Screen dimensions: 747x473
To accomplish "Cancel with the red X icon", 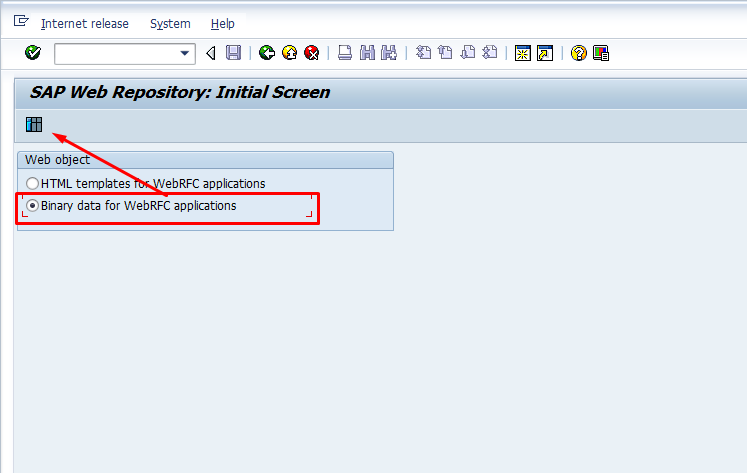I will [312, 52].
